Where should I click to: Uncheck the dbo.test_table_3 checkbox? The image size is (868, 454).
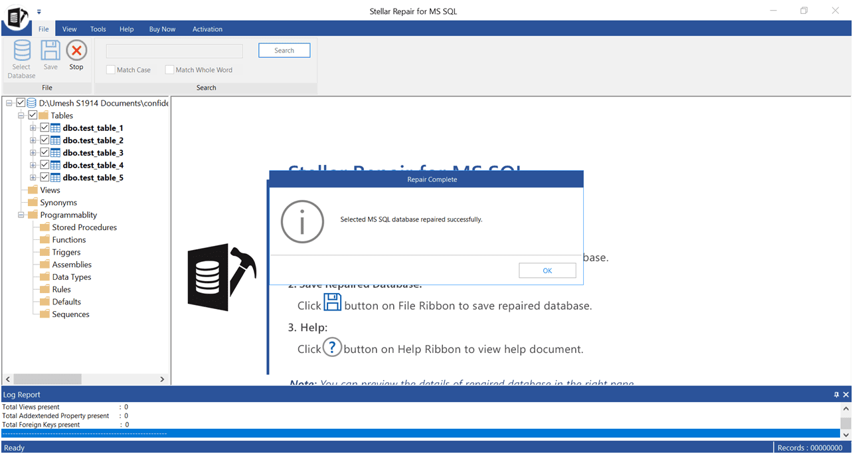coord(44,152)
